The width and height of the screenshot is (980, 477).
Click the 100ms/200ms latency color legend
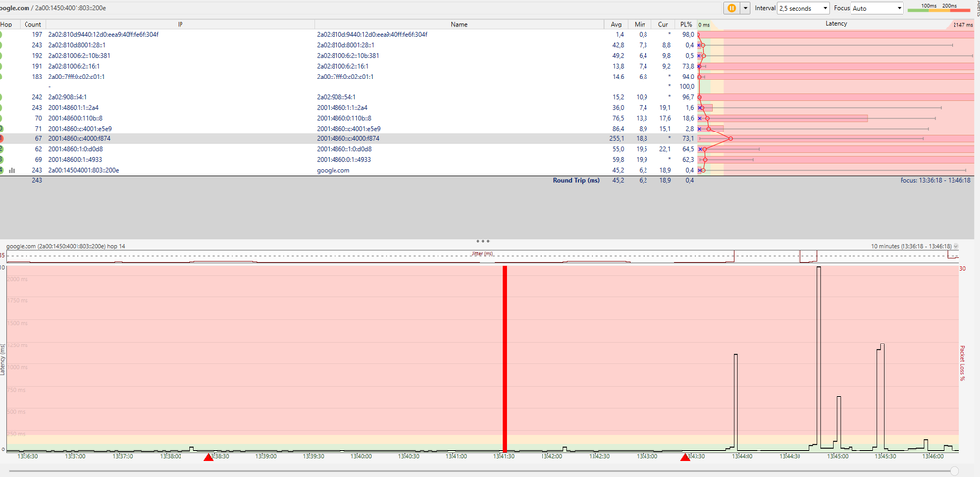pyautogui.click(x=940, y=8)
